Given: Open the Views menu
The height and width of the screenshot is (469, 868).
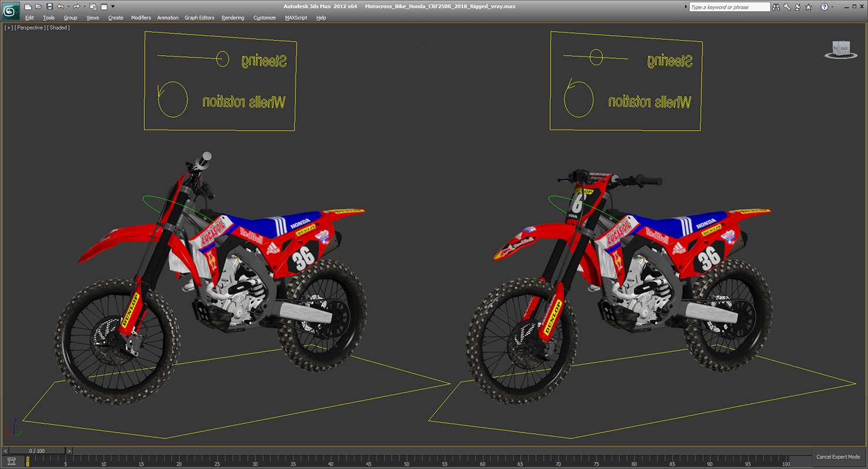Looking at the screenshot, I should 93,18.
